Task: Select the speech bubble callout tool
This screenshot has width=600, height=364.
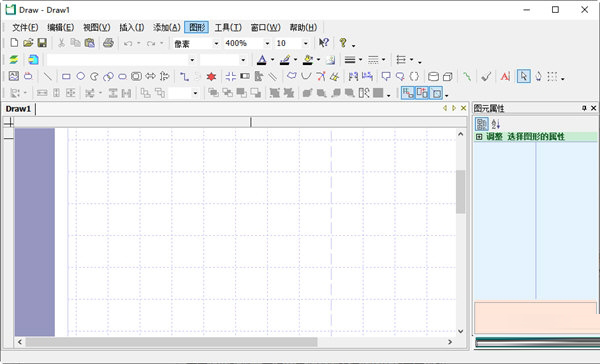Action: tap(386, 77)
